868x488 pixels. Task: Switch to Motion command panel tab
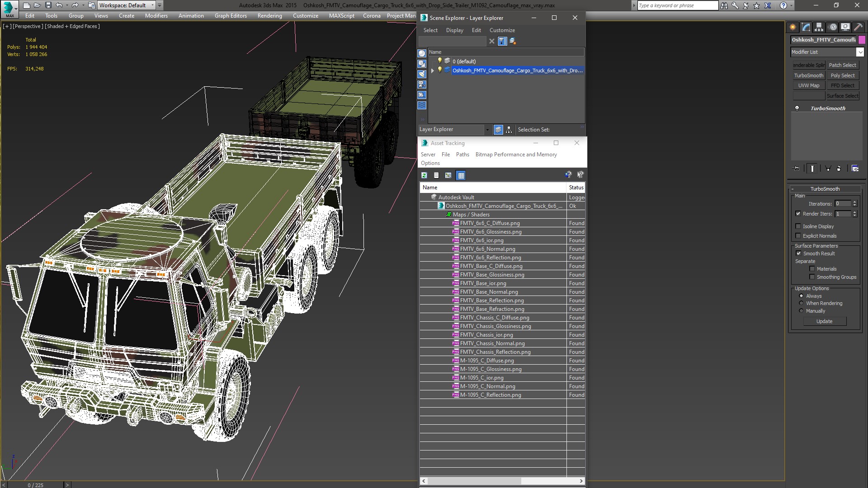[x=833, y=27]
